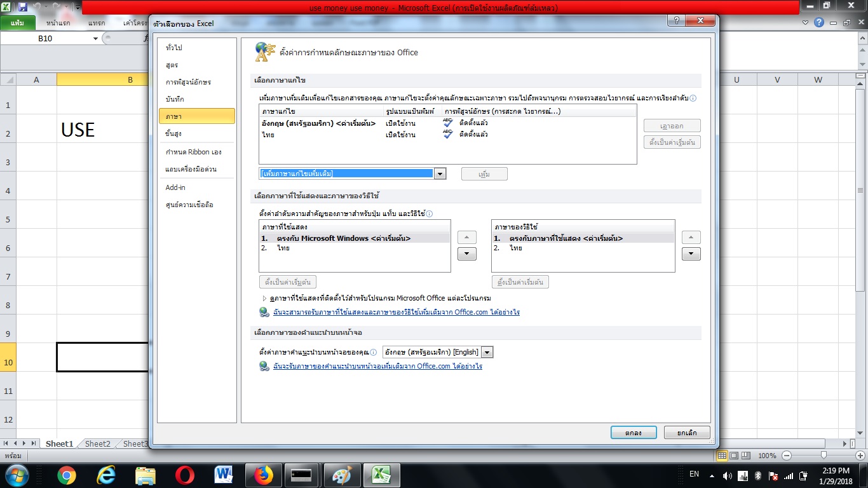The image size is (868, 488).
Task: Switch to Page Break Preview view
Action: pos(746,456)
